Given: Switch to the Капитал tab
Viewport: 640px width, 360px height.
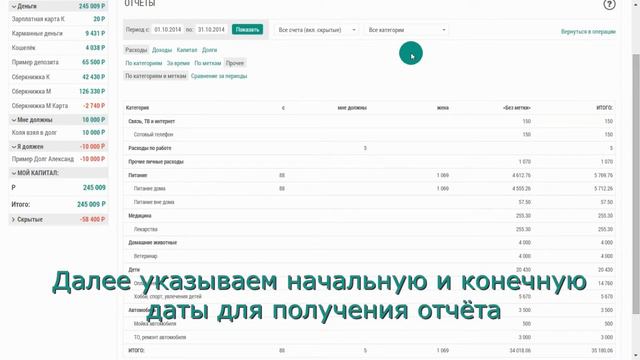Looking at the screenshot, I should pos(187,50).
